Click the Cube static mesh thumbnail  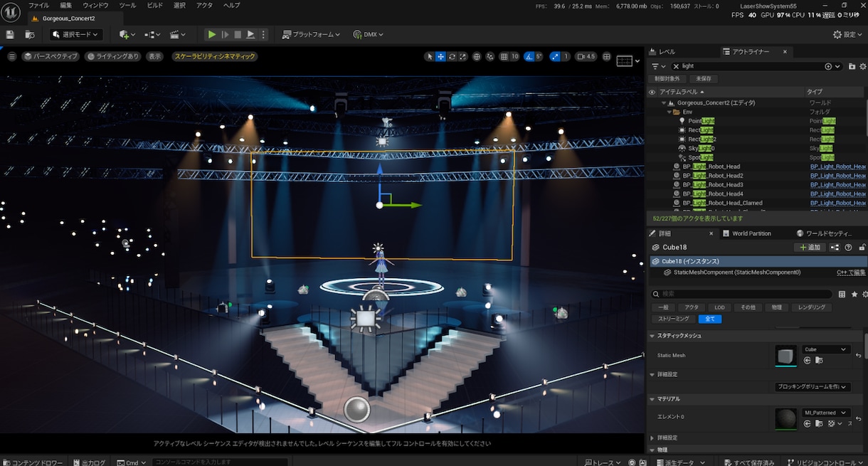[x=785, y=356]
